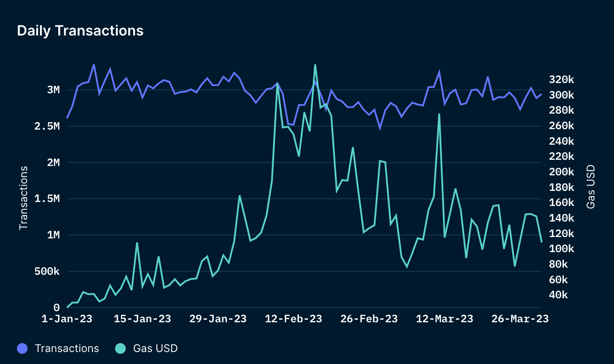Toggle the Transactions legend entry

tap(58, 348)
